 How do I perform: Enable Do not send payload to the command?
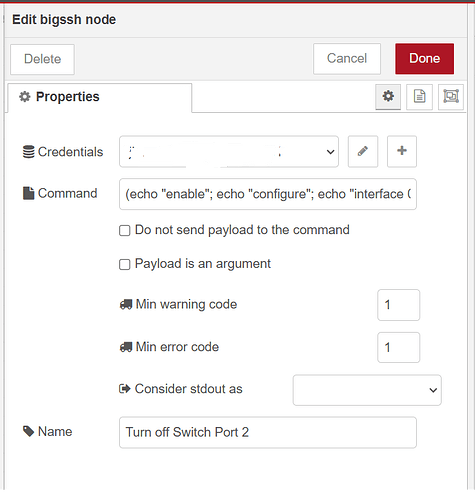tap(125, 230)
